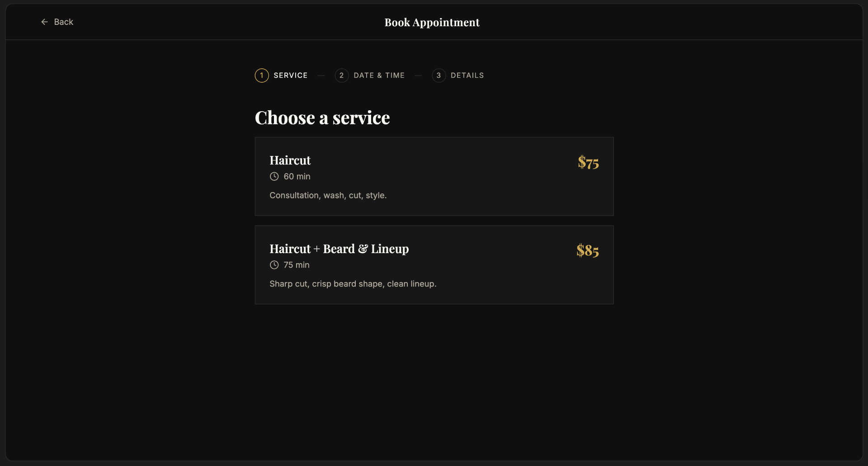868x466 pixels.
Task: Open the DETAILS step label
Action: pos(467,75)
